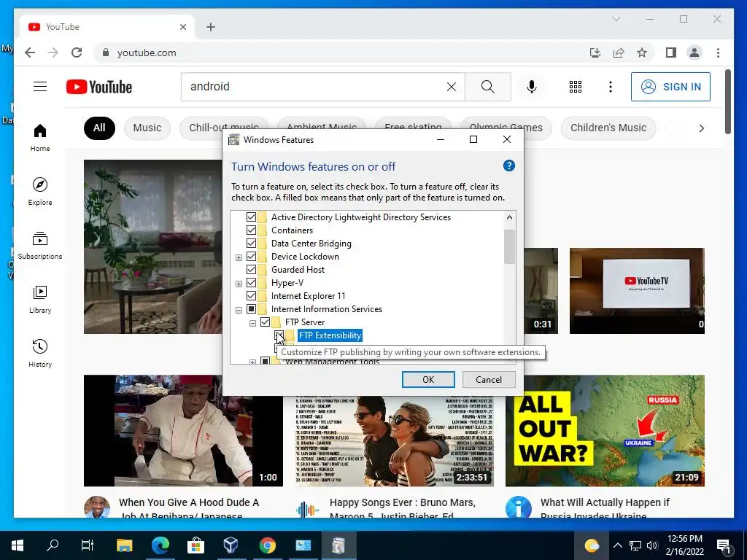Bookmark this page with star
Viewport: 747px width, 560px height.
pos(642,52)
